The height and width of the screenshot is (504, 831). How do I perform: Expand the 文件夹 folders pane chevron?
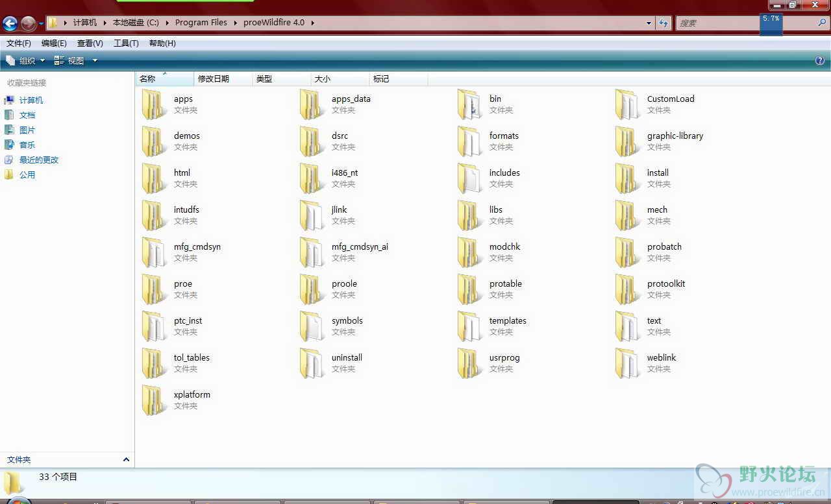(126, 459)
